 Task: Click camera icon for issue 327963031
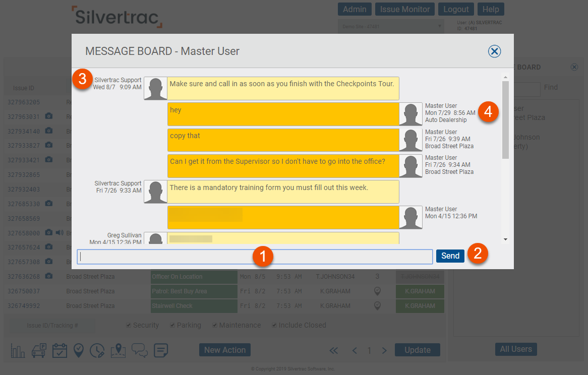[x=49, y=116]
